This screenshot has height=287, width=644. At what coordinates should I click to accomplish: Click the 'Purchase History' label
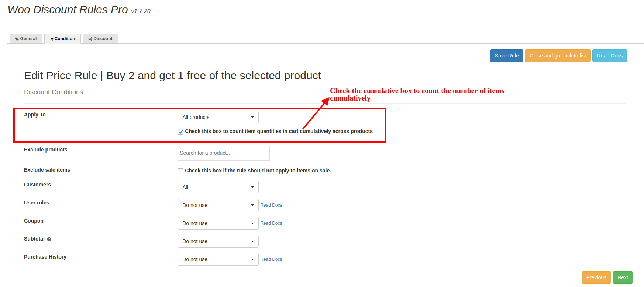click(45, 257)
